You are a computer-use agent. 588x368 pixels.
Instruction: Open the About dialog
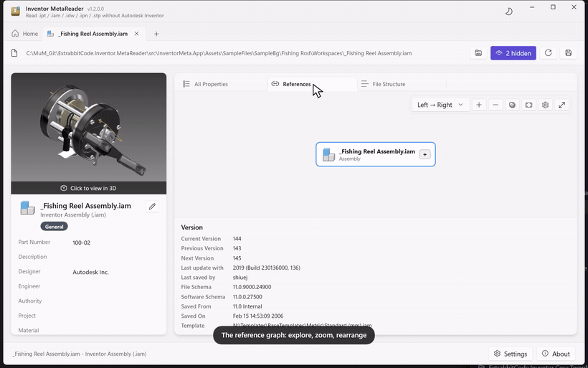(556, 354)
